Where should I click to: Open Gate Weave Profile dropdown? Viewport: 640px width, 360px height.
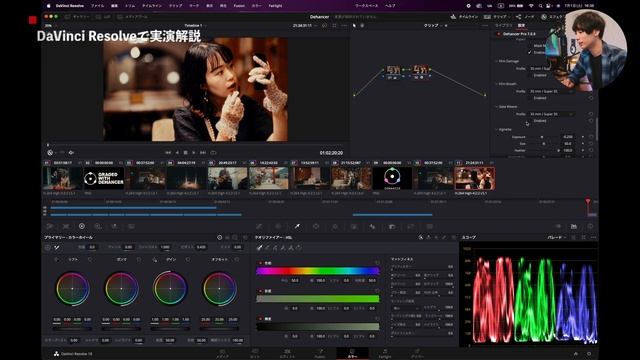point(551,114)
